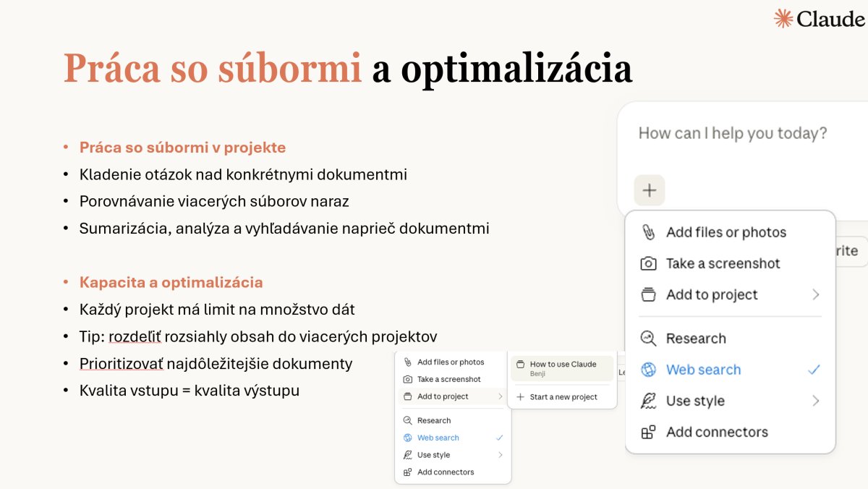
Task: Click the globe icon beside Web search
Action: point(649,370)
